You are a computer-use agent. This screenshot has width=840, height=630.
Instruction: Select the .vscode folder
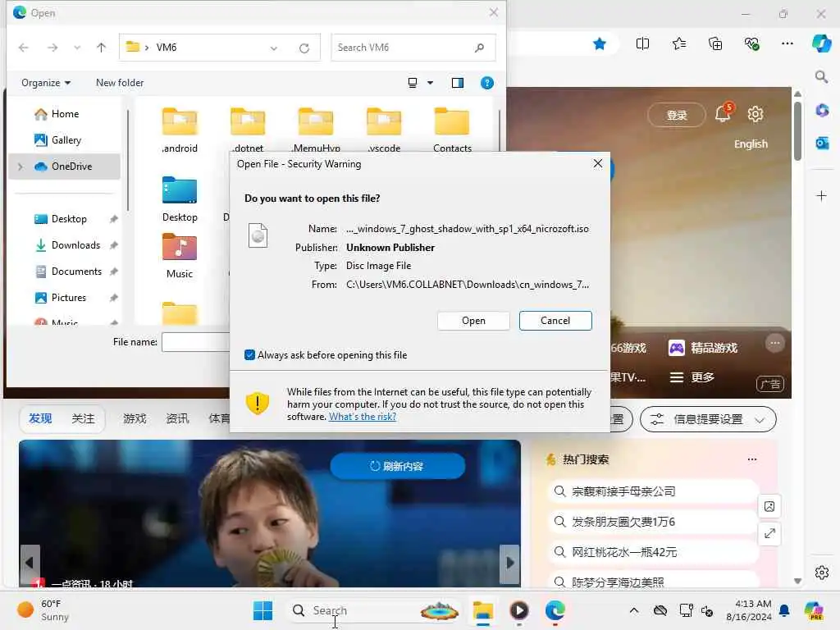coord(384,130)
